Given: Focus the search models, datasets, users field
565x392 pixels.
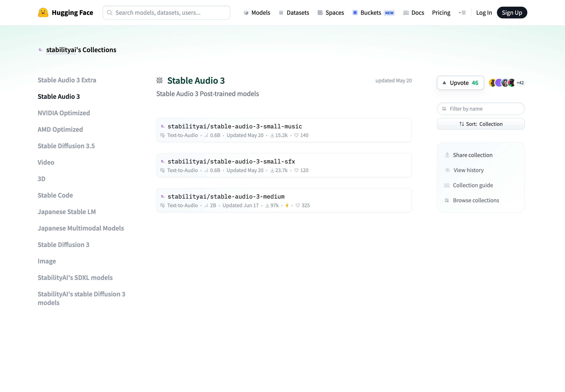Looking at the screenshot, I should [166, 13].
